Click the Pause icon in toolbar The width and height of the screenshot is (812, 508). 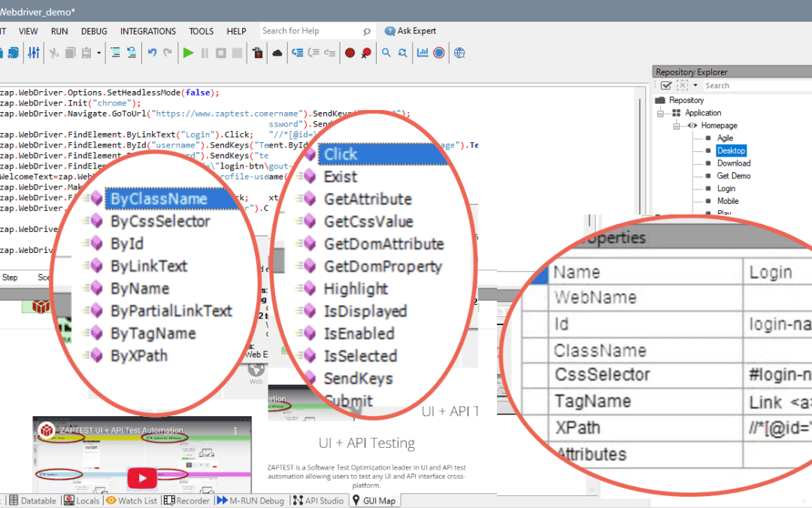click(x=205, y=53)
